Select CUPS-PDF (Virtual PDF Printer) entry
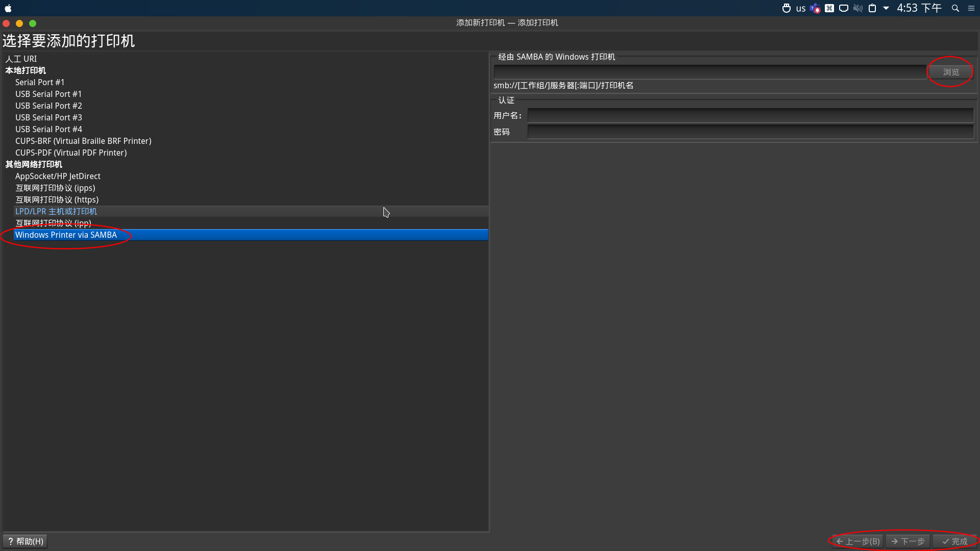The height and width of the screenshot is (551, 980). 71,153
